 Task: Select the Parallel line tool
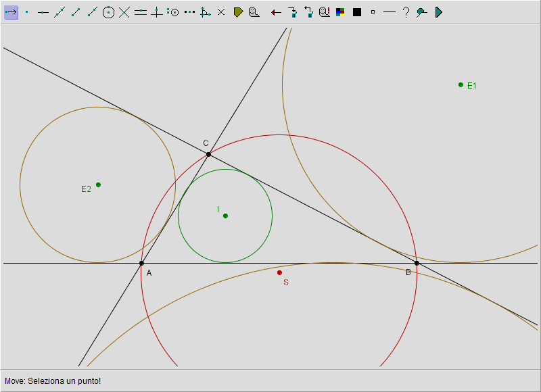(141, 12)
